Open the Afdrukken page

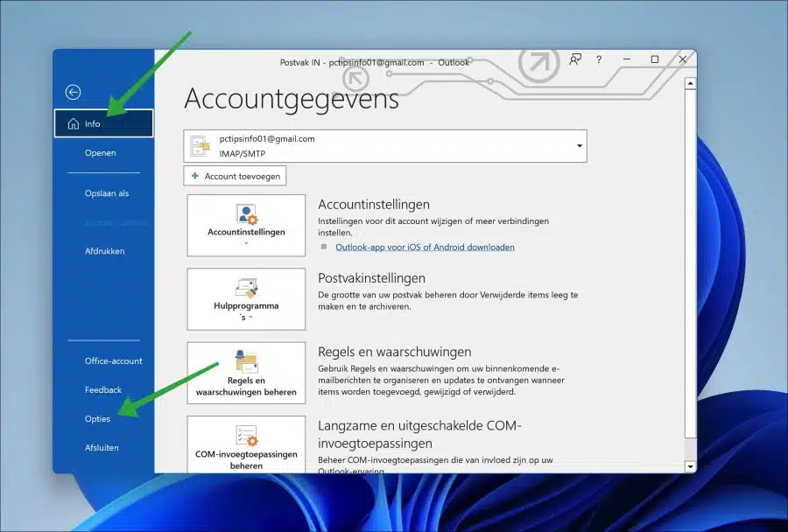(104, 251)
